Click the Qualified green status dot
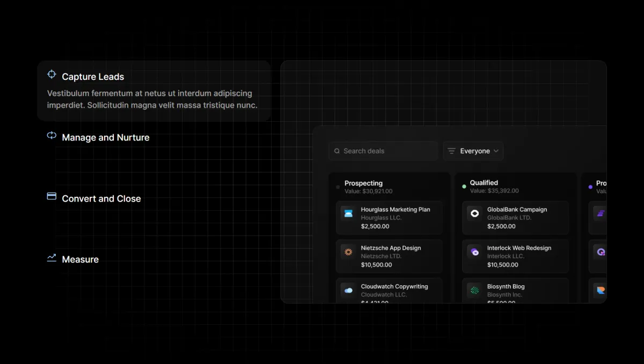The height and width of the screenshot is (364, 644). coord(464,187)
